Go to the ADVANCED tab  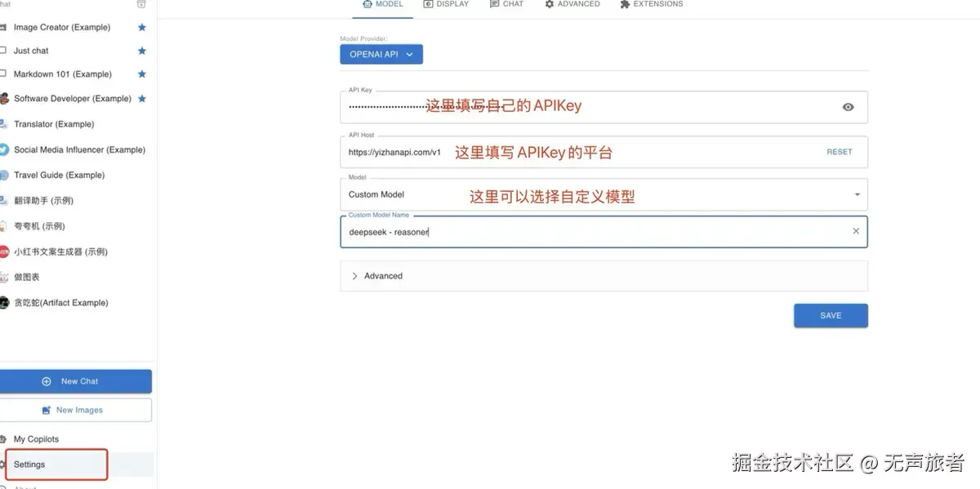572,4
